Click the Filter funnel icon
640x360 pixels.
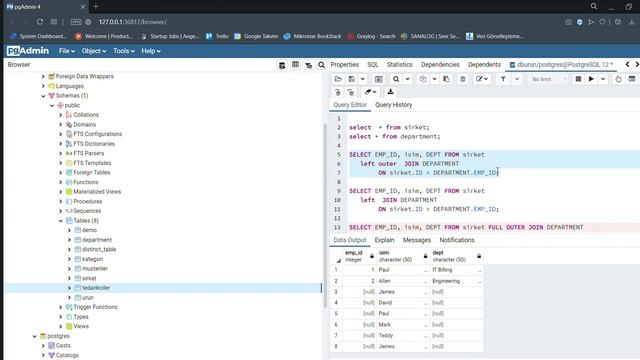[x=503, y=79]
